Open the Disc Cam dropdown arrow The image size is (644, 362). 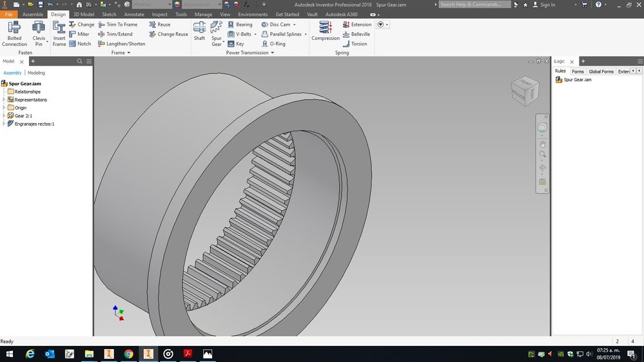294,24
